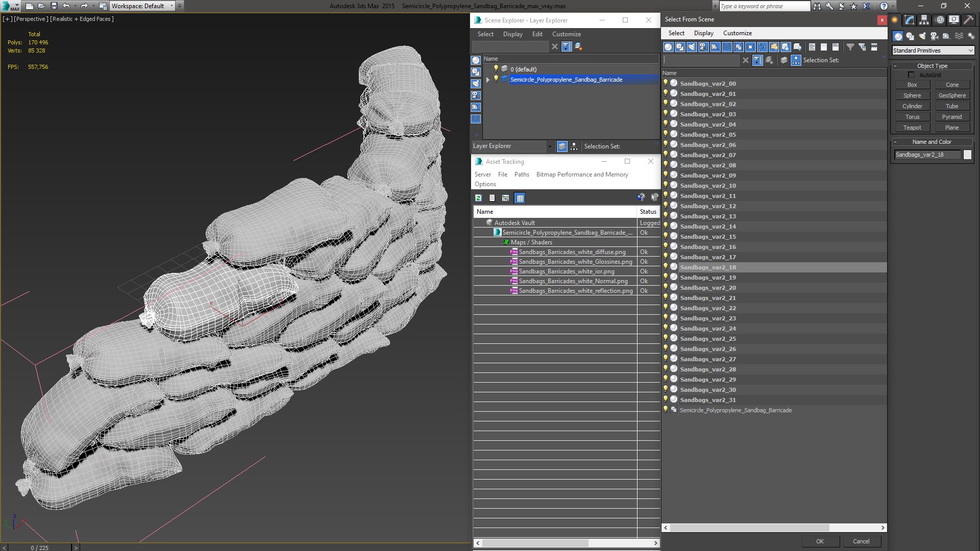Select the Lights category in the Create panel
This screenshot has width=980, height=551.
pos(922,36)
